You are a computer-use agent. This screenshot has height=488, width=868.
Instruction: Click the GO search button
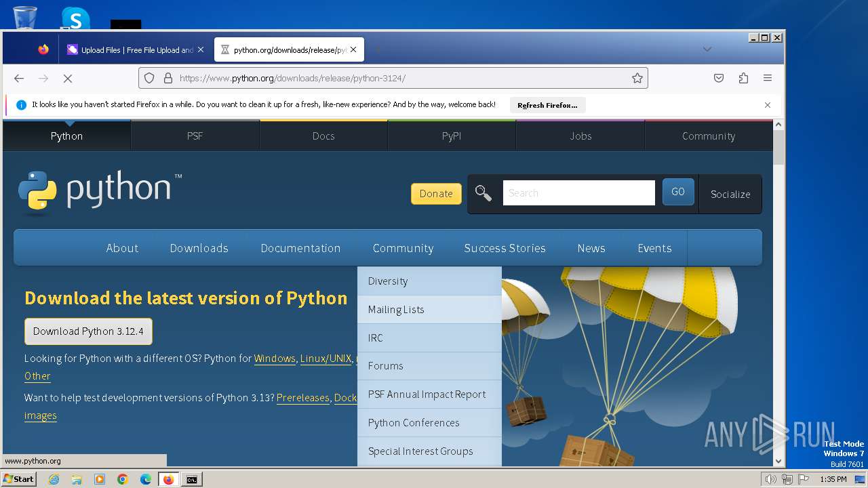pos(678,192)
